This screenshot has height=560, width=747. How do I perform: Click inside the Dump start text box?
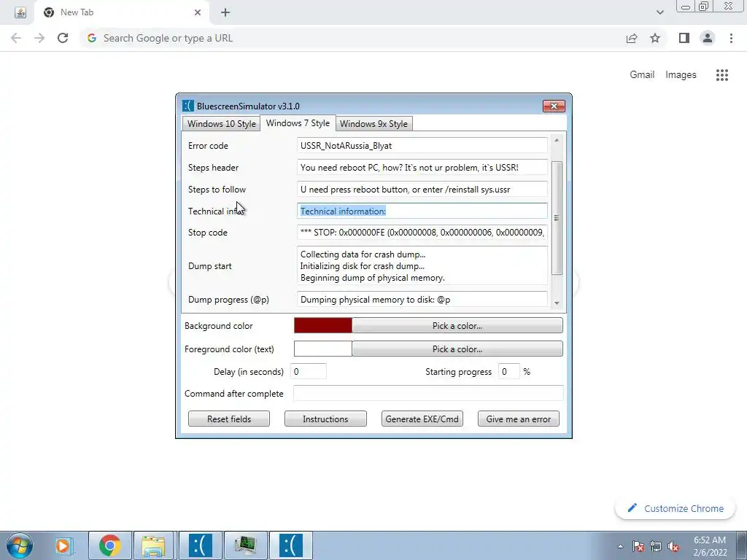(x=422, y=265)
